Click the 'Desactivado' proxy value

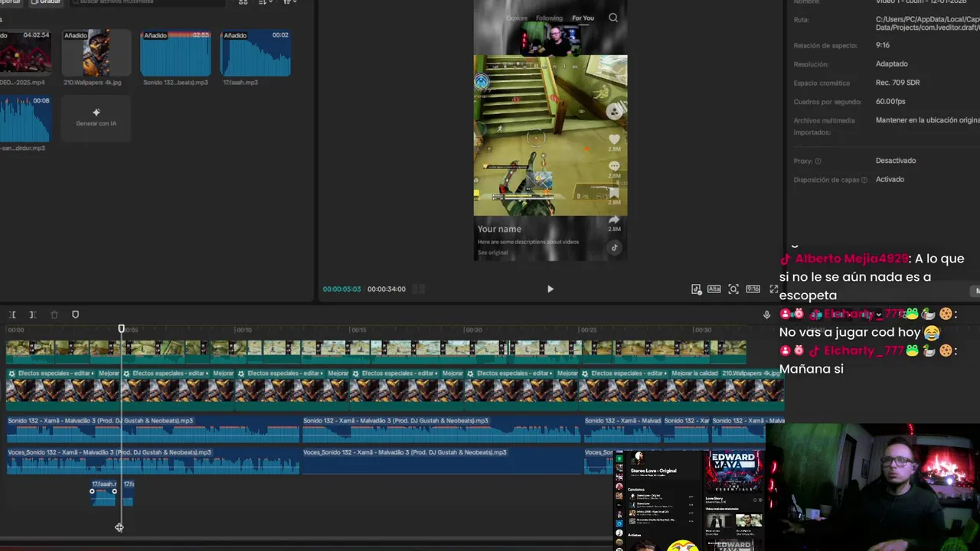(x=896, y=161)
